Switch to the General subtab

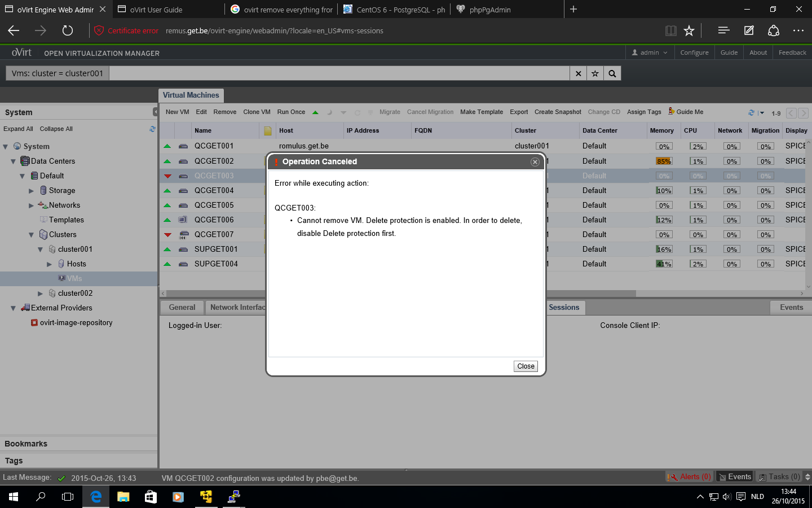pyautogui.click(x=182, y=308)
